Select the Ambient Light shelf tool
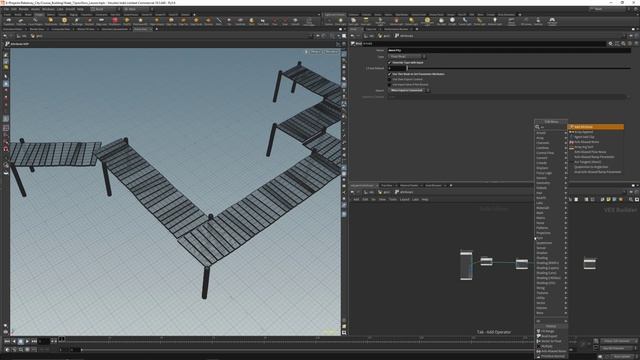This screenshot has width=640, height=360. click(495, 21)
